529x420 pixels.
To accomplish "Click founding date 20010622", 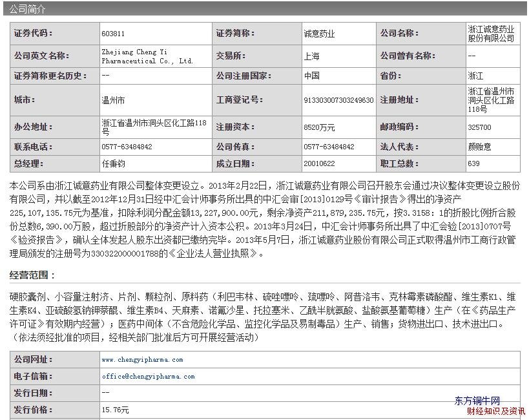I will [x=319, y=163].
